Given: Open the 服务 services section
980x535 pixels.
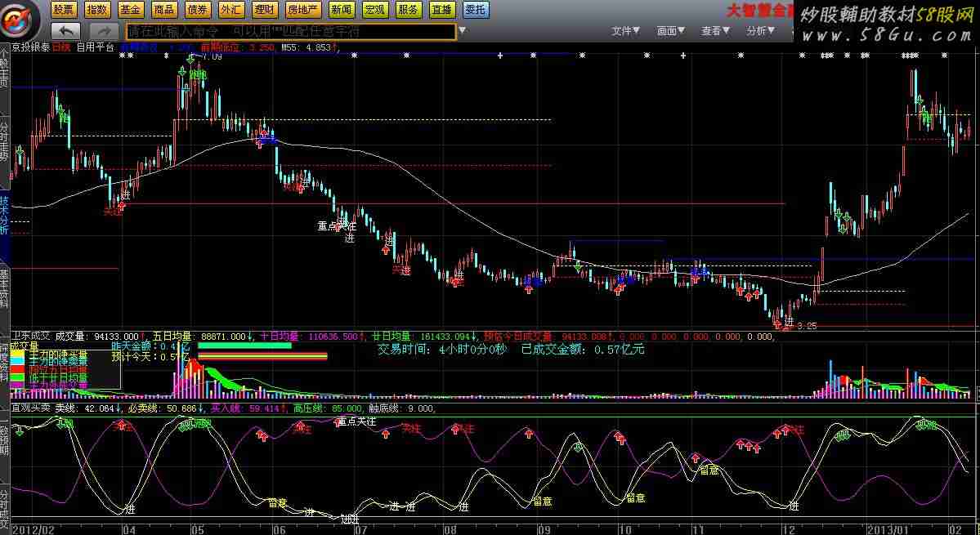Looking at the screenshot, I should [x=409, y=9].
